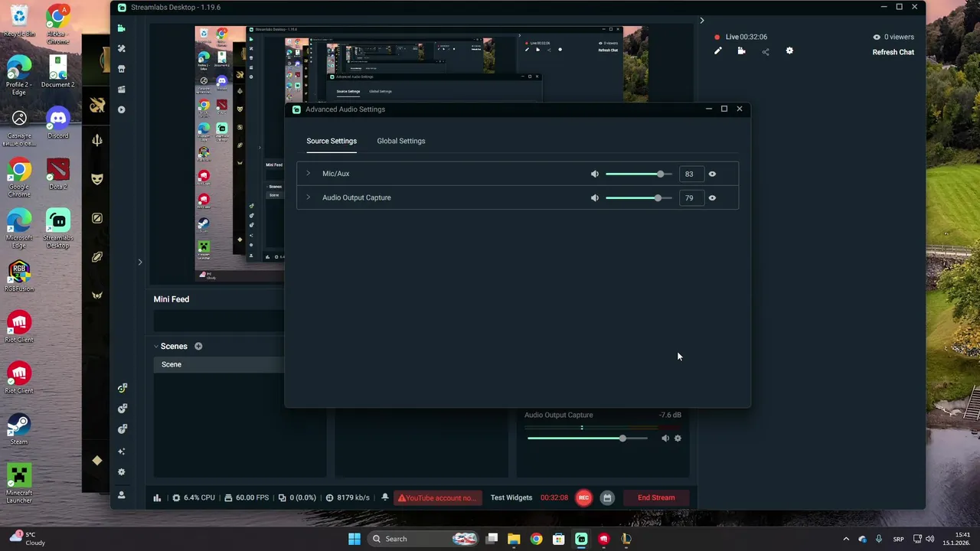Image resolution: width=980 pixels, height=551 pixels.
Task: Open Audio Output Capture mixer gear
Action: [x=678, y=439]
